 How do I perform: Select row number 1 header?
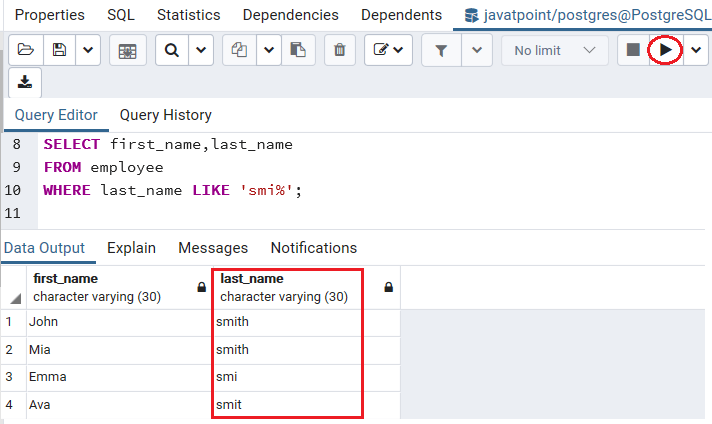tap(13, 322)
